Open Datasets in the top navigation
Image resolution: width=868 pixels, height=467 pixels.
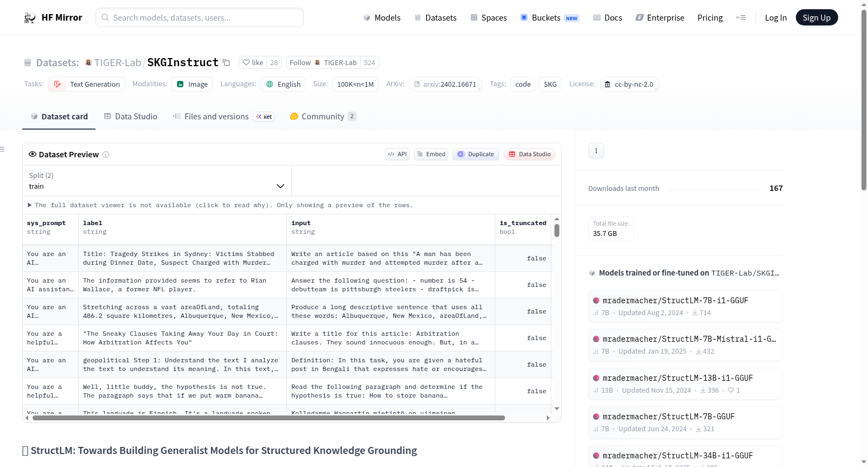coord(436,18)
